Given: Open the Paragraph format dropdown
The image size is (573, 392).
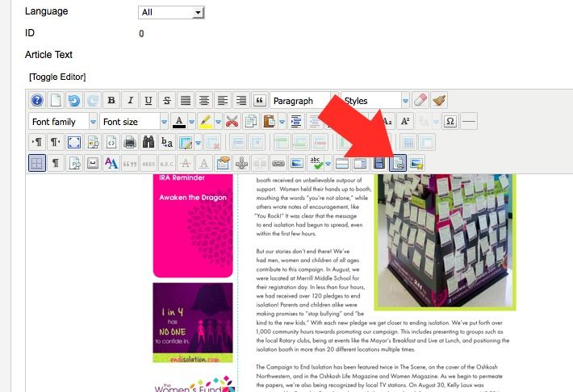Looking at the screenshot, I should 304,101.
